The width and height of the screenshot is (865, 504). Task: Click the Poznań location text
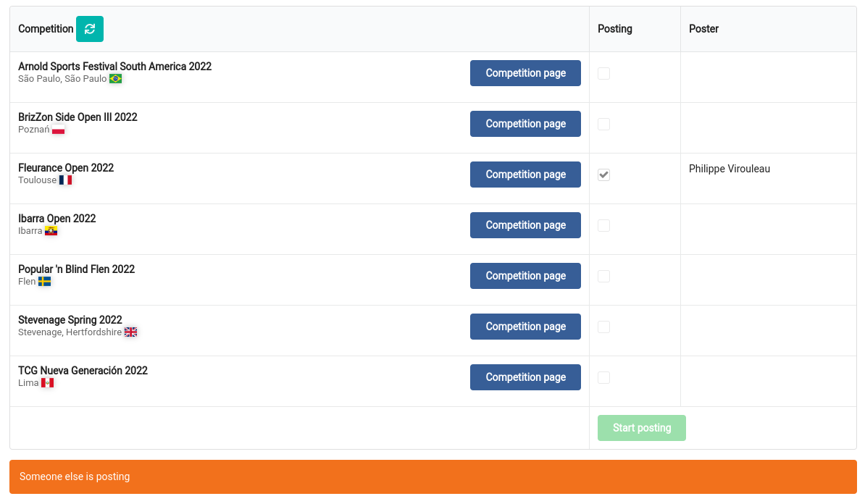(33, 130)
